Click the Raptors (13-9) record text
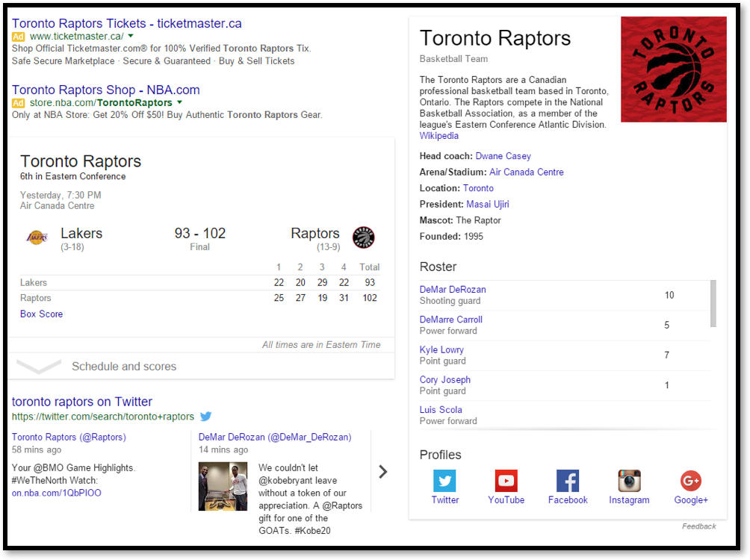Screen dimensions: 750x560 coord(328,247)
